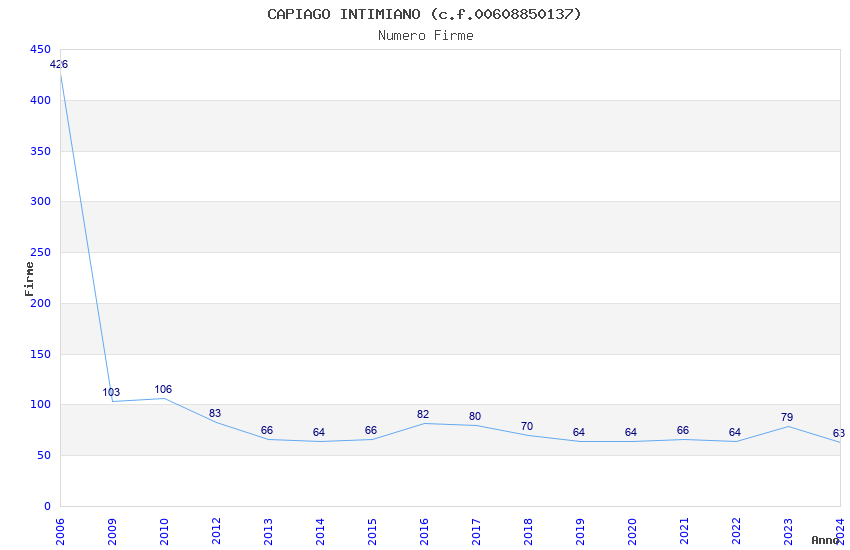The height and width of the screenshot is (550, 850).
Task: Select y-axis tick label 50
Action: tap(44, 455)
